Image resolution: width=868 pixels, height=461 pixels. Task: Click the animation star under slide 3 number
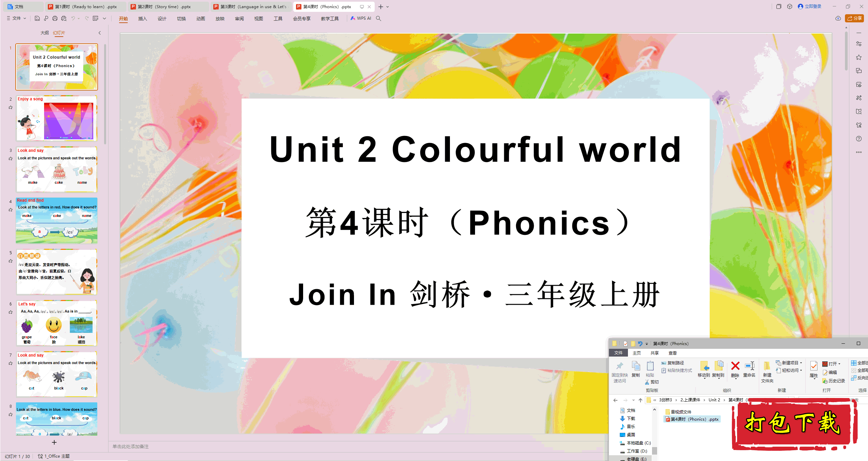click(11, 158)
